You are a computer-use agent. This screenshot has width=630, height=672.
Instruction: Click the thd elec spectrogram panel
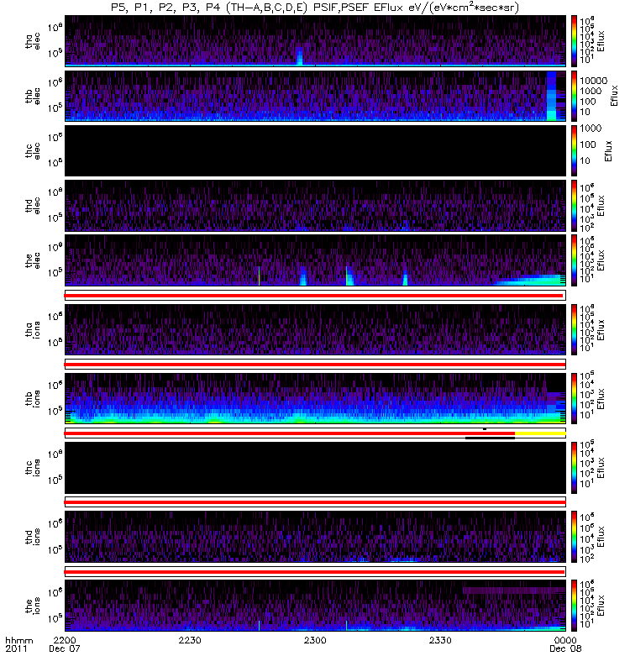316,206
